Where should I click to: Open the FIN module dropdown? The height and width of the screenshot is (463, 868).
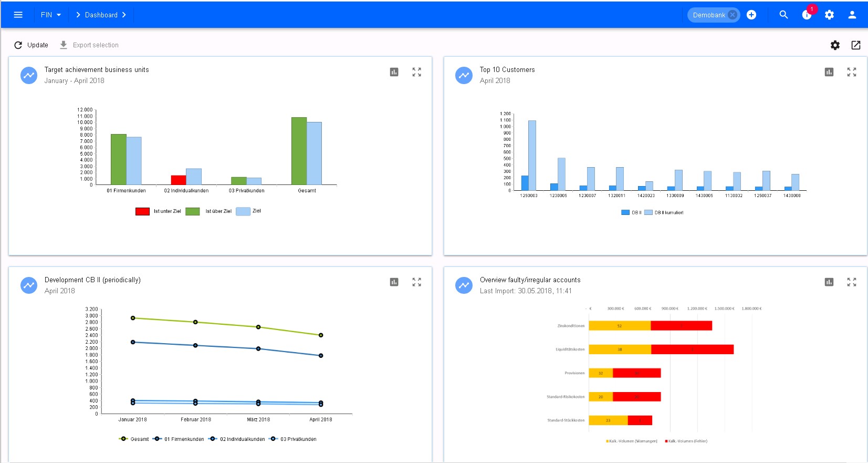click(x=51, y=15)
